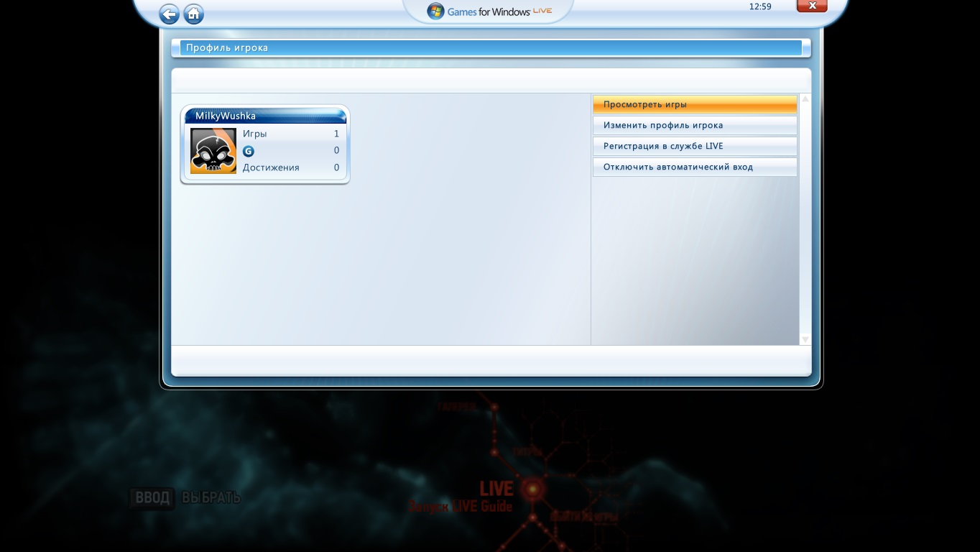The width and height of the screenshot is (980, 552).
Task: Click the Gamerscore G icon
Action: (249, 151)
